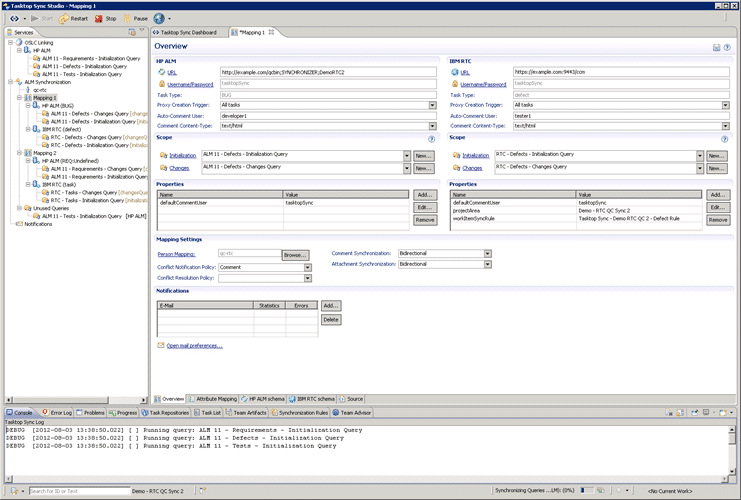Click the Search for ID or Text field
Image resolution: width=741 pixels, height=500 pixels.
tap(79, 491)
